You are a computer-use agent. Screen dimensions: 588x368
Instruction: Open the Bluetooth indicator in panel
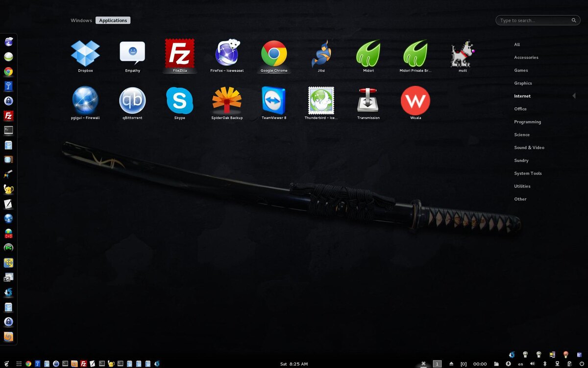[544, 364]
